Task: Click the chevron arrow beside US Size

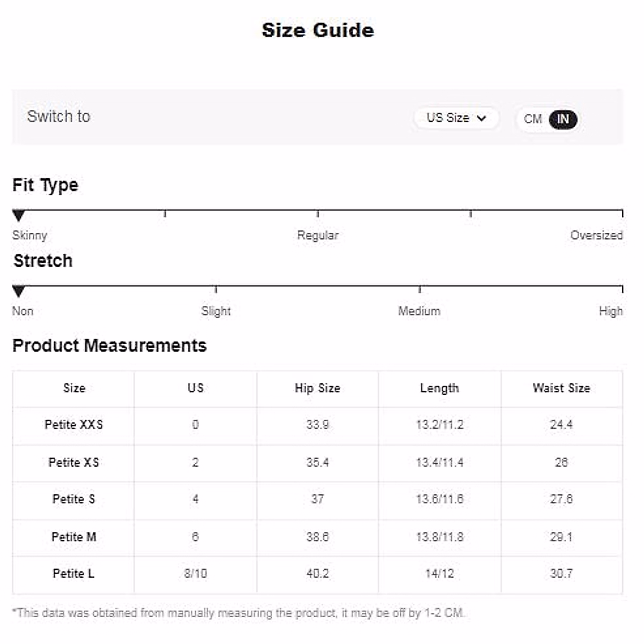Action: click(481, 118)
